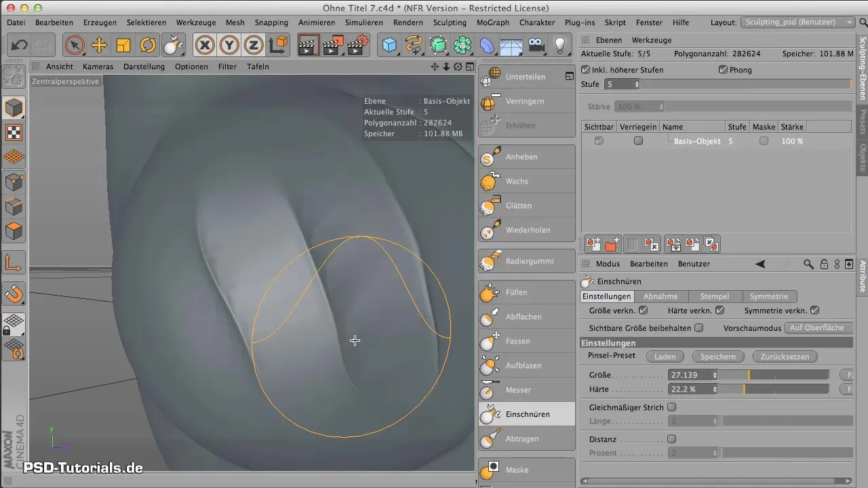
Task: Toggle Symmetrie verkn. checkbox
Action: coord(815,310)
